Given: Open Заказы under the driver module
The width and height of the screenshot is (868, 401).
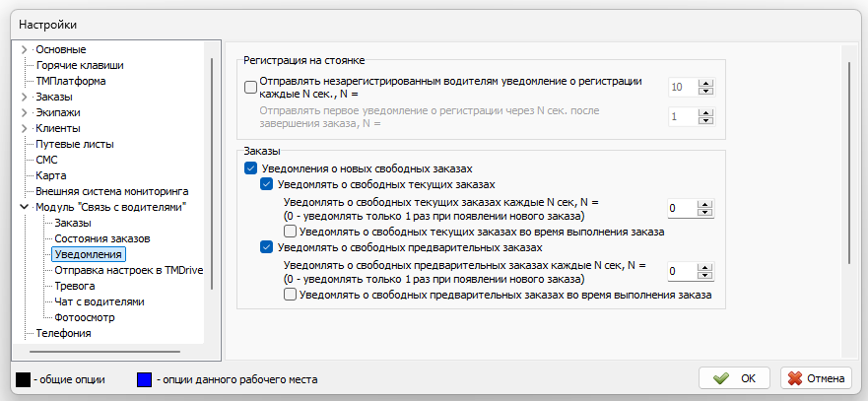Looking at the screenshot, I should [73, 224].
